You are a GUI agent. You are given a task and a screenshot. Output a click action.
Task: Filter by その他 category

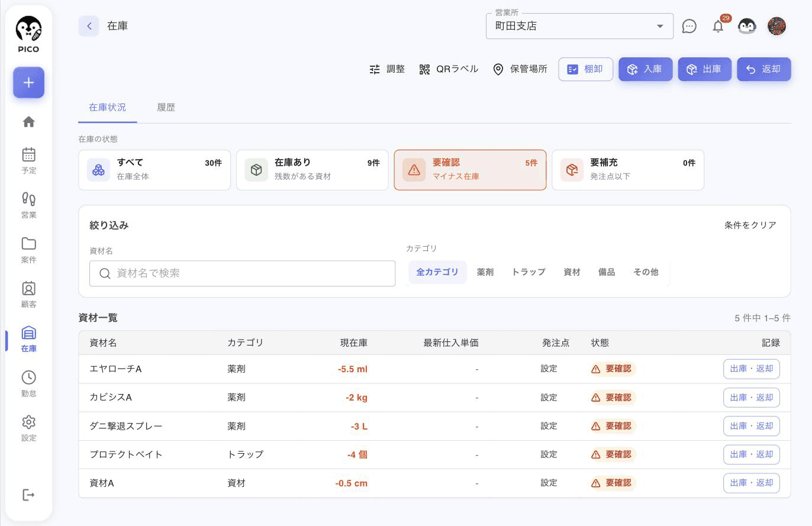tap(646, 272)
